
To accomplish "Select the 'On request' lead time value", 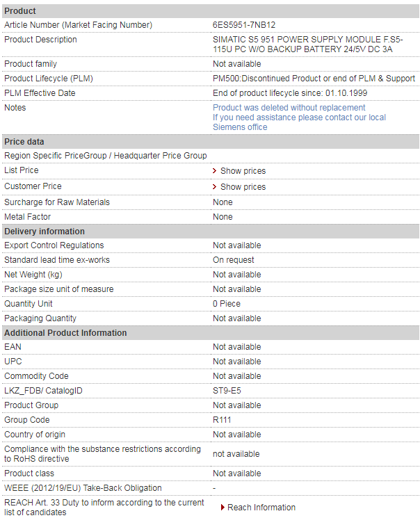I will coord(233,260).
